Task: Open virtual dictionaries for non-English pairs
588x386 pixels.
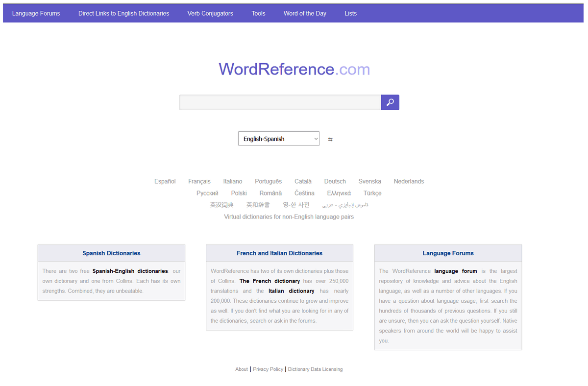Action: click(289, 217)
